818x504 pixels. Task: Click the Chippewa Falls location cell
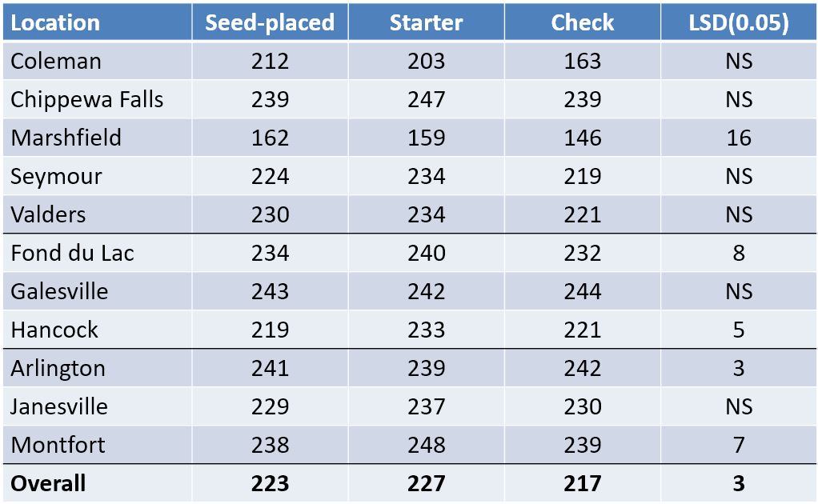tap(87, 99)
